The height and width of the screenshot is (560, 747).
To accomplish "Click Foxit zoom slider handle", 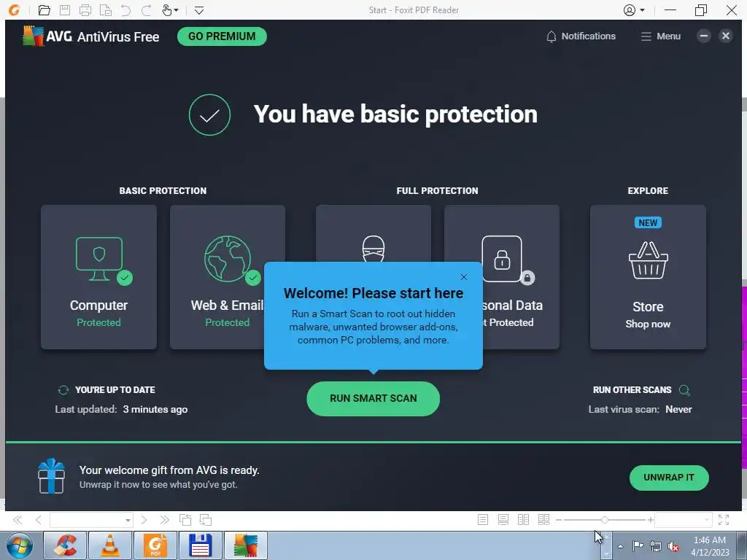I will (x=604, y=520).
